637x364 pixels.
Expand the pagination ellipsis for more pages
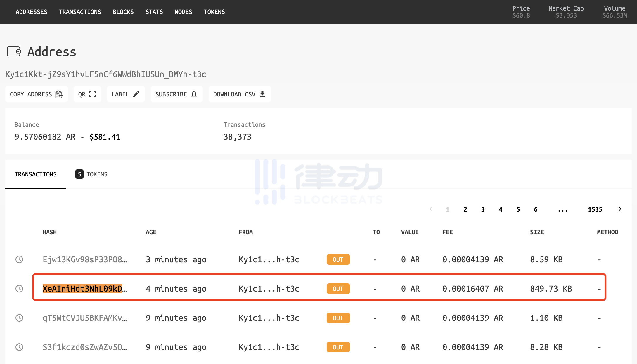click(x=562, y=210)
